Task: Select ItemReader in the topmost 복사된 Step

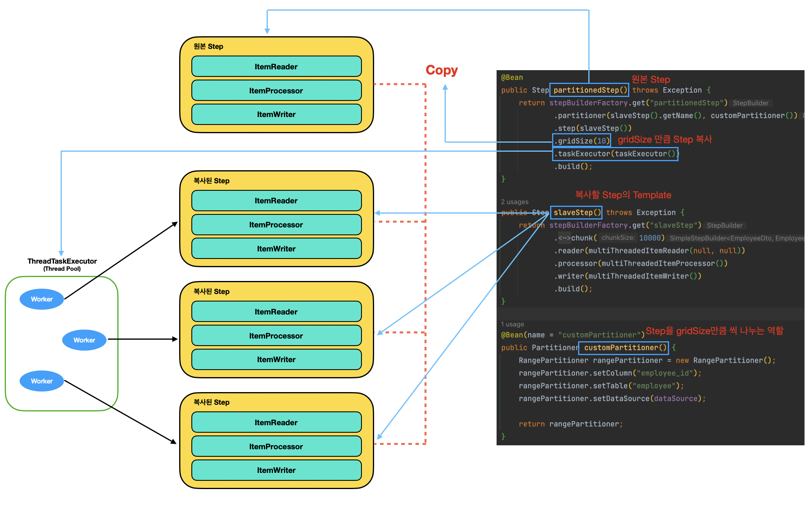Action: pyautogui.click(x=276, y=201)
